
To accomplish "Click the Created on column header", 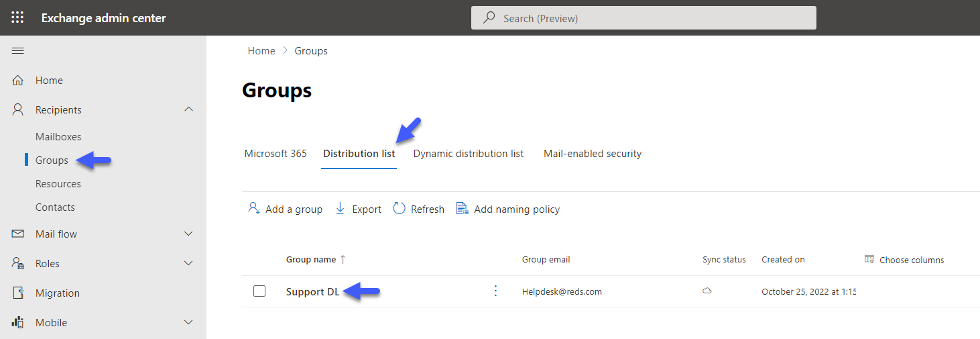I will point(783,259).
